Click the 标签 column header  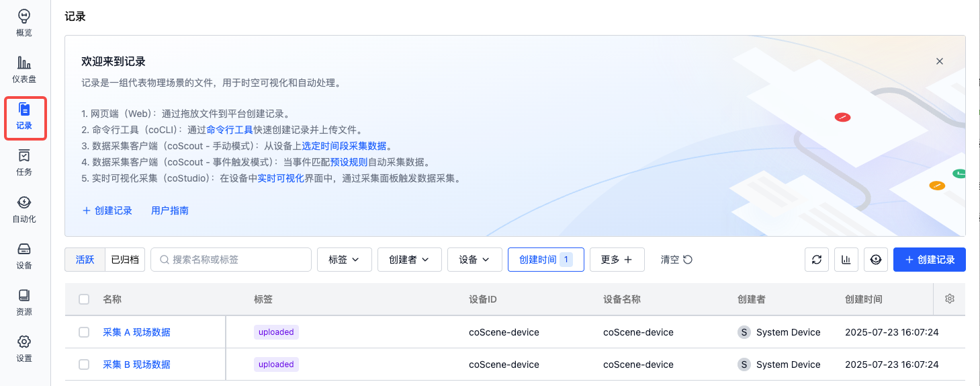click(263, 299)
